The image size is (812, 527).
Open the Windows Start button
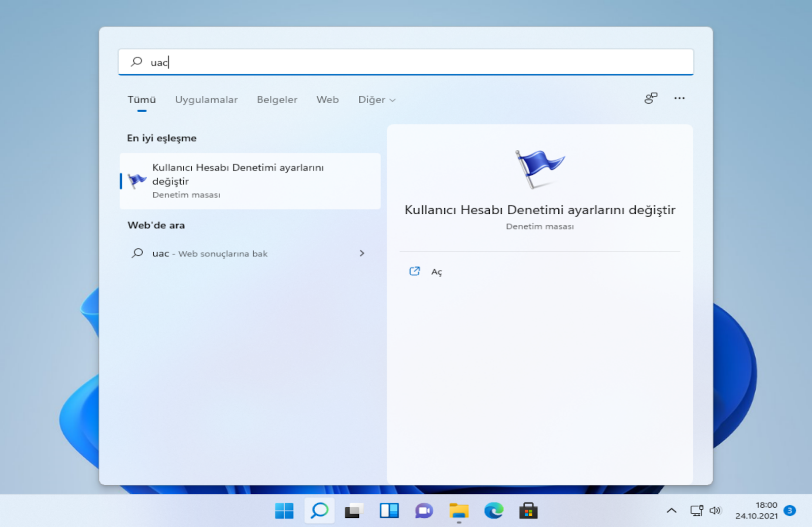(x=284, y=511)
